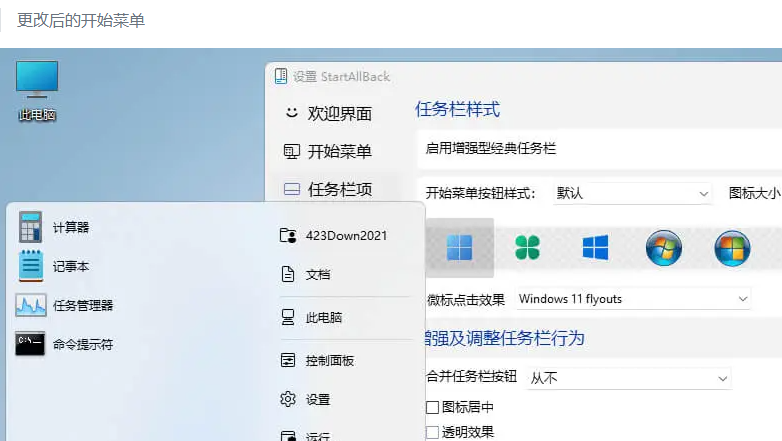This screenshot has width=782, height=441.
Task: Toggle the 透明效果 checkbox
Action: 432,432
